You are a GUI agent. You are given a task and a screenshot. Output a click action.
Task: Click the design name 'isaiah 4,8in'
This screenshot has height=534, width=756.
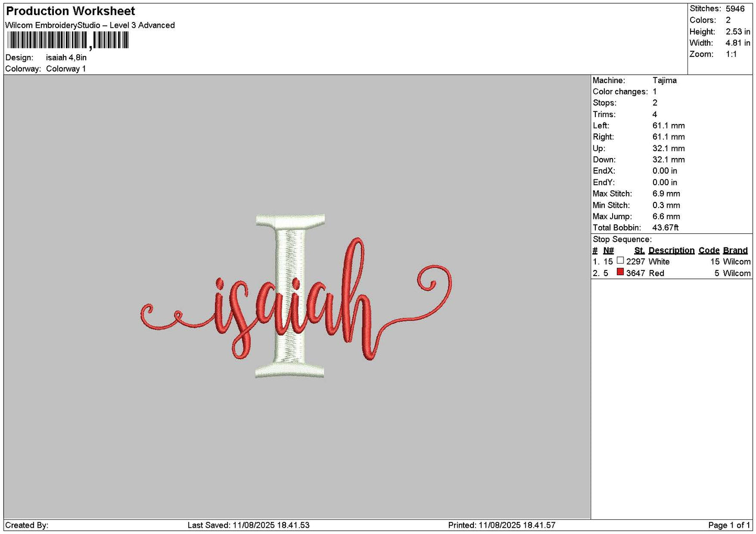pos(66,58)
